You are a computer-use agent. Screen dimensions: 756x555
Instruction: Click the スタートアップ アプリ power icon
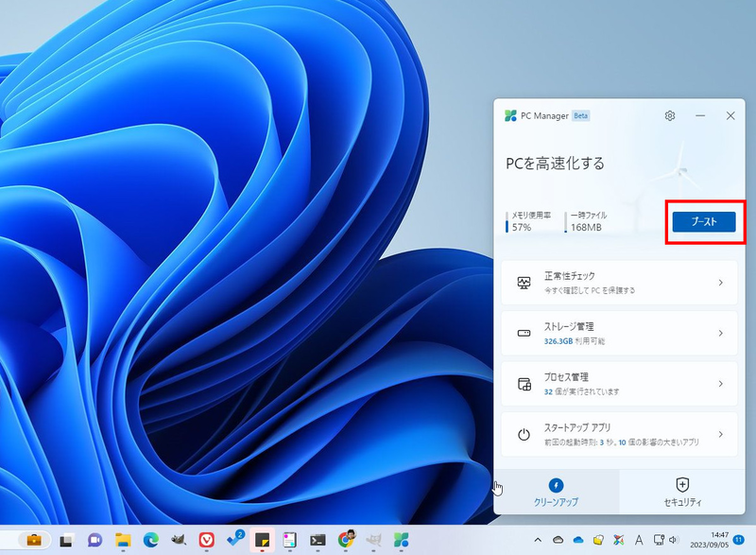(524, 435)
